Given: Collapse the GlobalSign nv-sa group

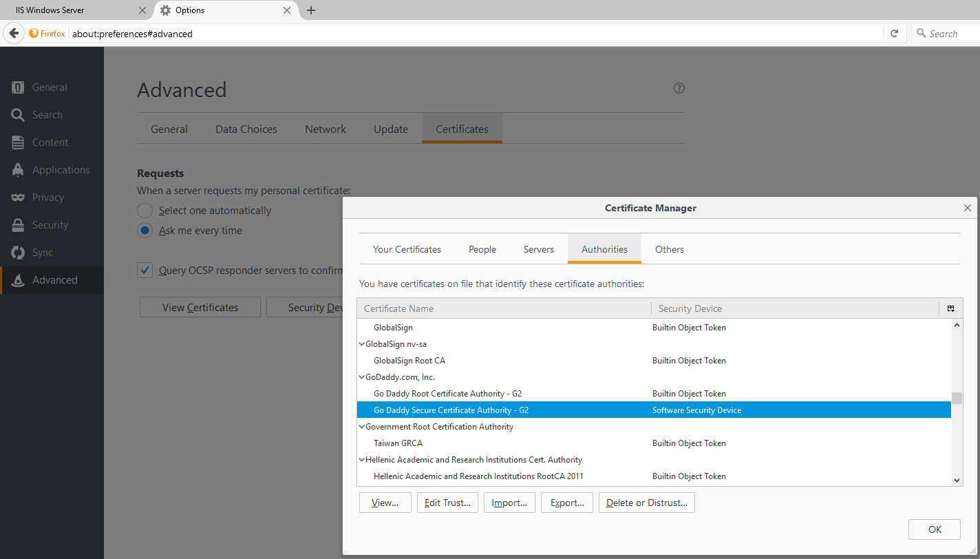Looking at the screenshot, I should (x=362, y=344).
